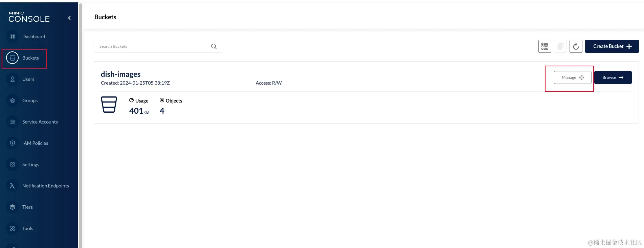Open Tiers menu label
The height and width of the screenshot is (248, 644).
tap(27, 207)
